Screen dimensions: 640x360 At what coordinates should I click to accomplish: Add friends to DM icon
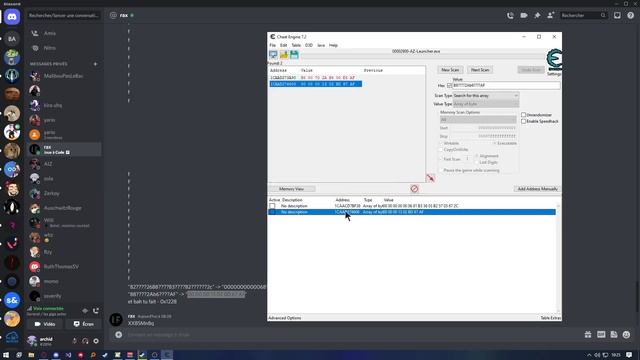tap(550, 16)
